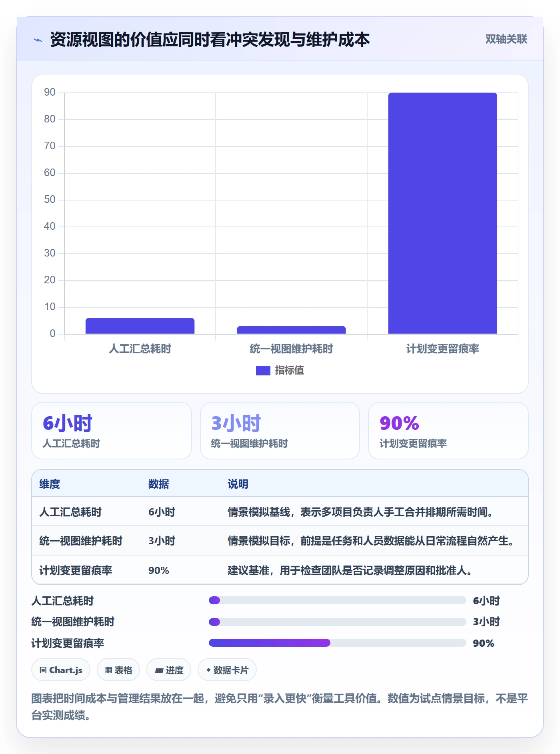The image size is (560, 754).
Task: Click the 维度 column header
Action: (50, 484)
